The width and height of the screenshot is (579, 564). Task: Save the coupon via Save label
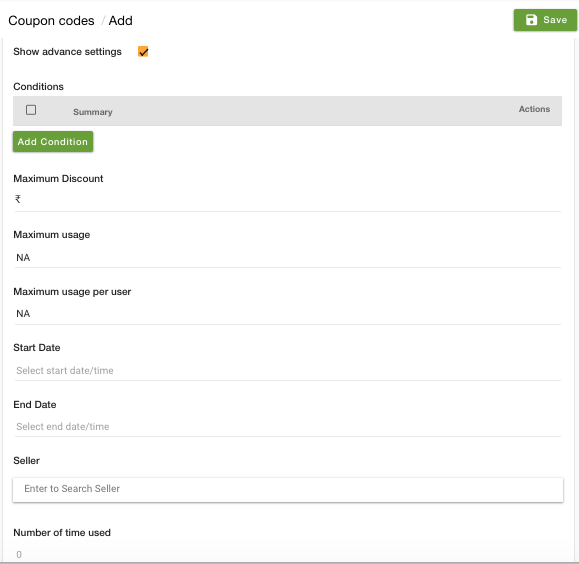555,20
